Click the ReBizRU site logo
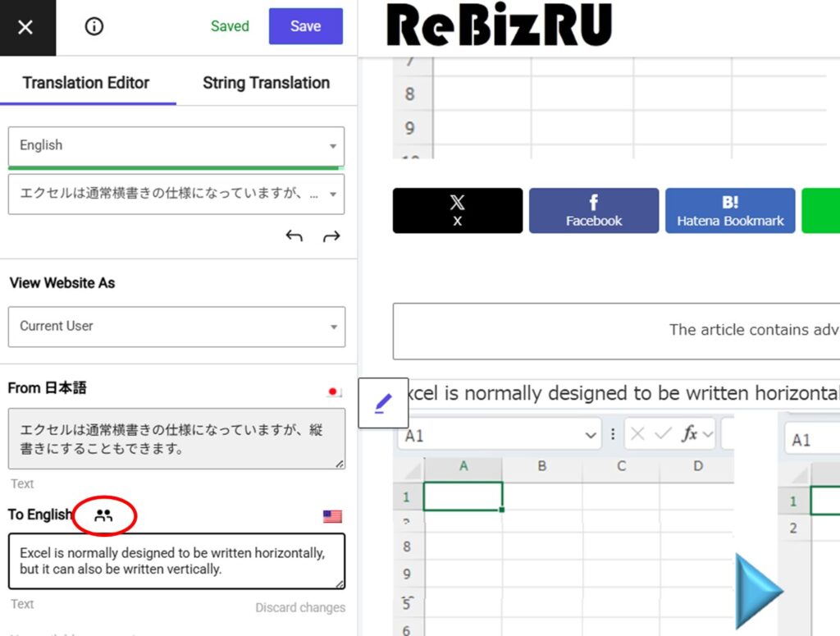 click(x=500, y=25)
